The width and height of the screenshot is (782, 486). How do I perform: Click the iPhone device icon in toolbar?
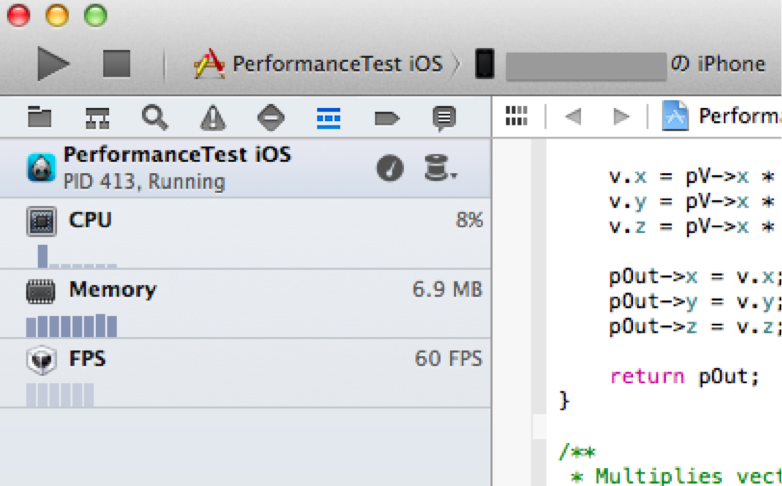484,64
